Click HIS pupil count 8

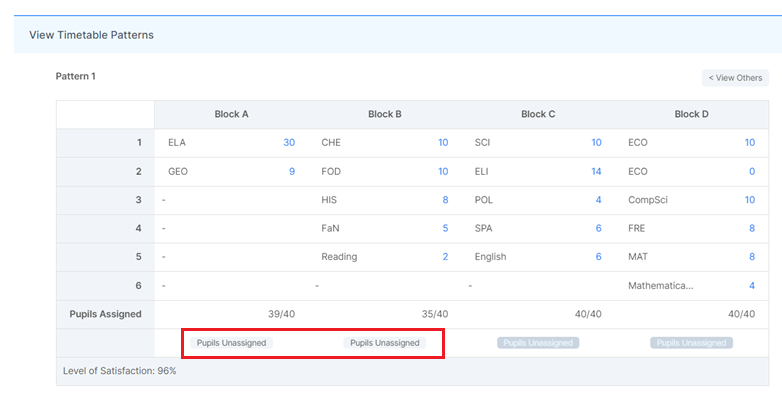click(445, 200)
